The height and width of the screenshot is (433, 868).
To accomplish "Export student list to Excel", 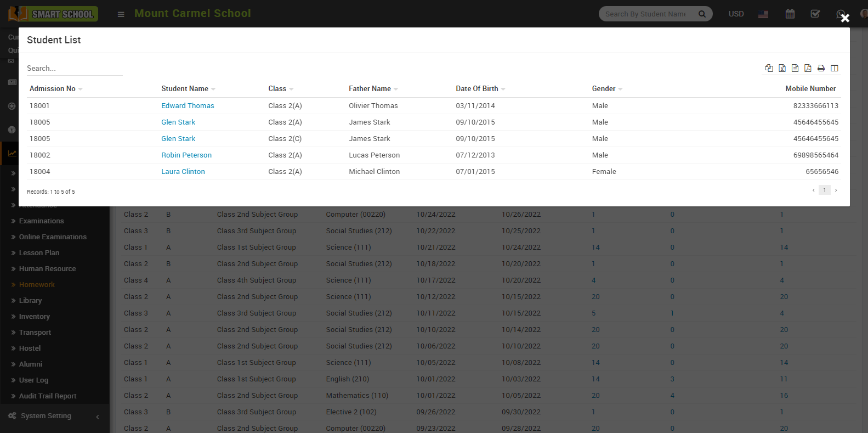I will 782,68.
